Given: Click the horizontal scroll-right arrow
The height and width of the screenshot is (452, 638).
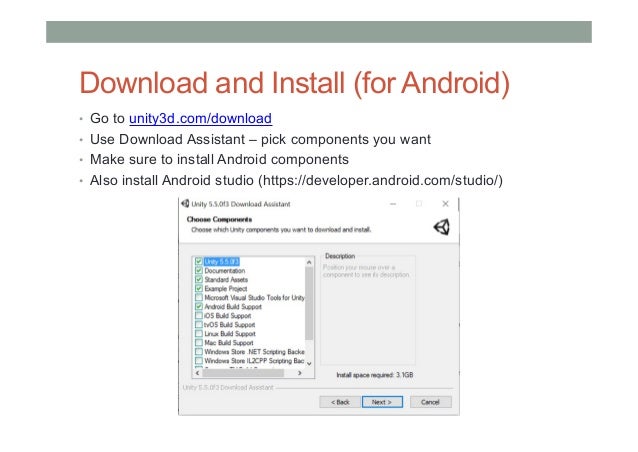Looking at the screenshot, I should point(300,373).
